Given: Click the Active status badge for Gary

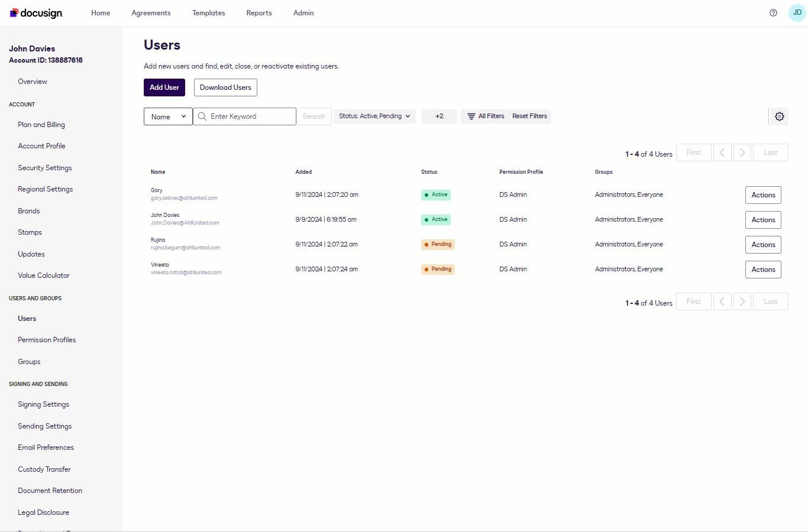Looking at the screenshot, I should click(x=436, y=194).
